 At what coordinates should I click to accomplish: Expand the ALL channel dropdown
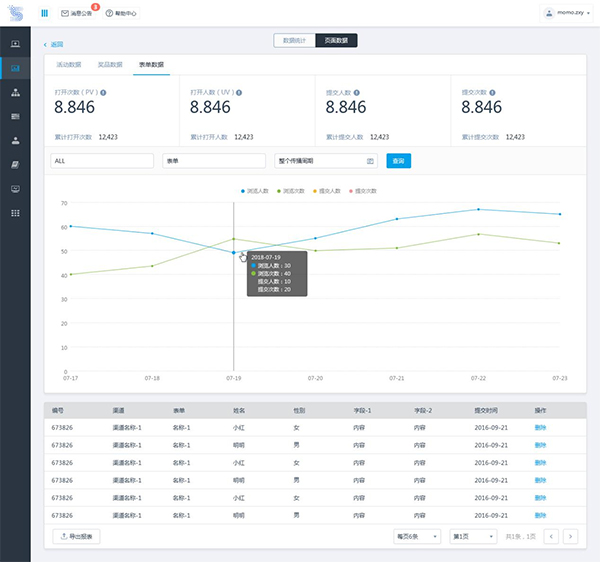point(102,161)
